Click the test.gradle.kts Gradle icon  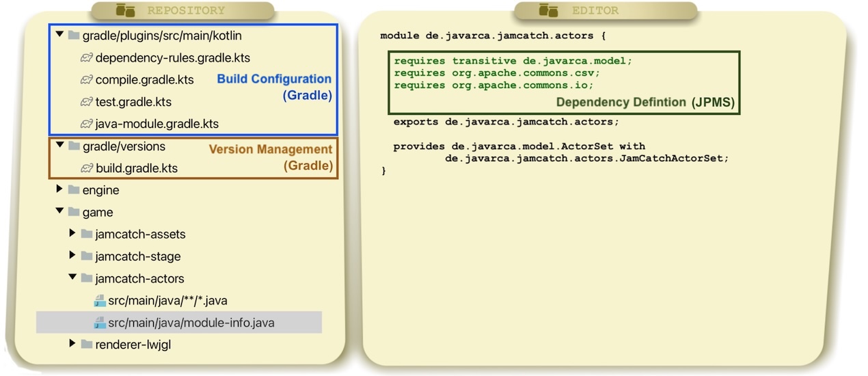[x=87, y=102]
